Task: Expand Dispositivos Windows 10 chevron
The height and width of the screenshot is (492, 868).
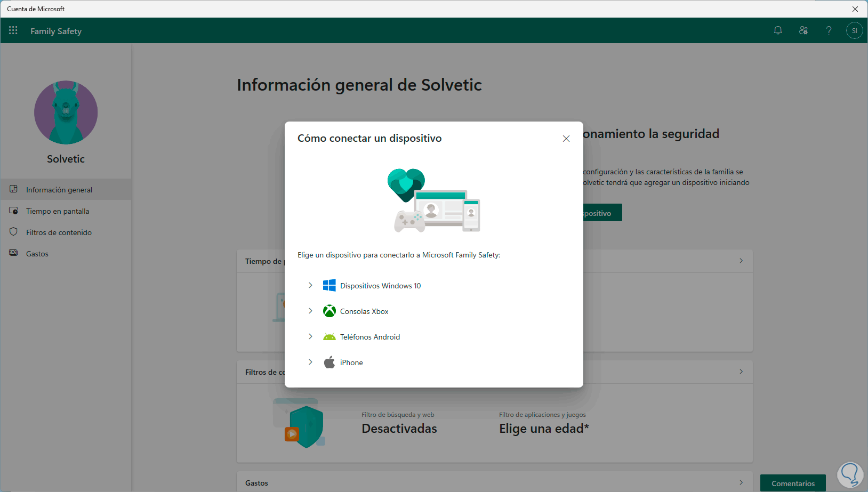Action: click(x=310, y=285)
